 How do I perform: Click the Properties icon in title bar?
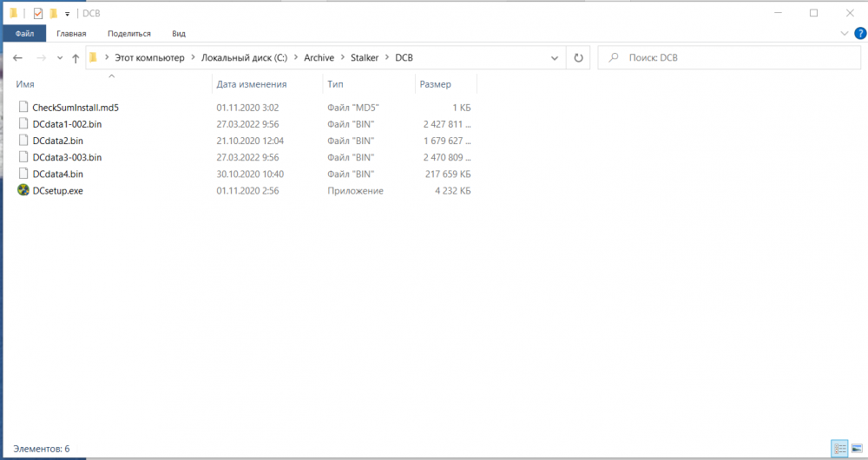[37, 13]
